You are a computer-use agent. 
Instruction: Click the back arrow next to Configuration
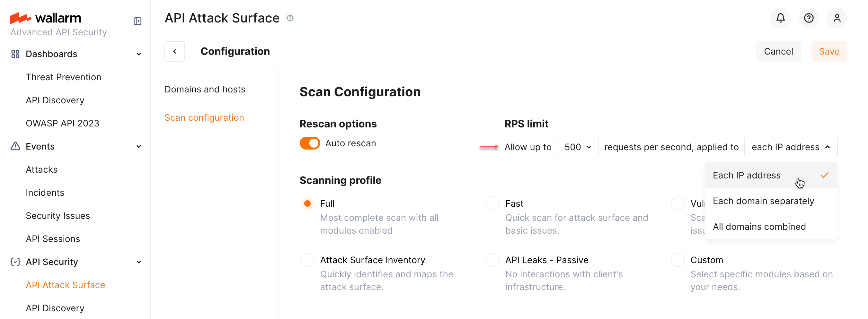(x=174, y=51)
